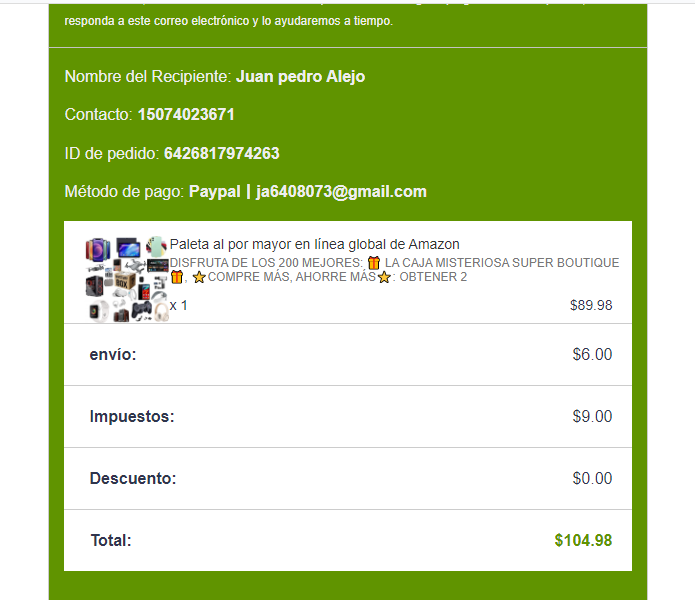695x600 pixels.
Task: Open the Paleta al por mayor product title
Action: coord(315,244)
